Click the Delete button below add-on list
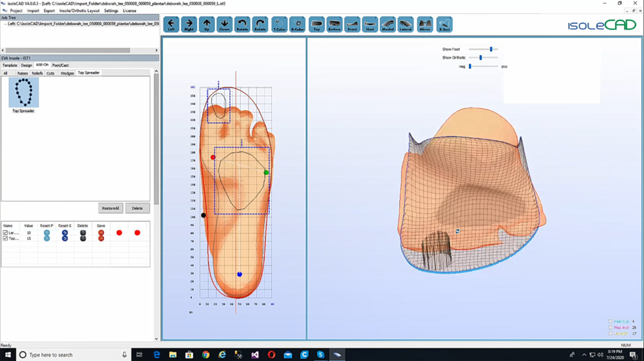The image size is (644, 361). (138, 208)
